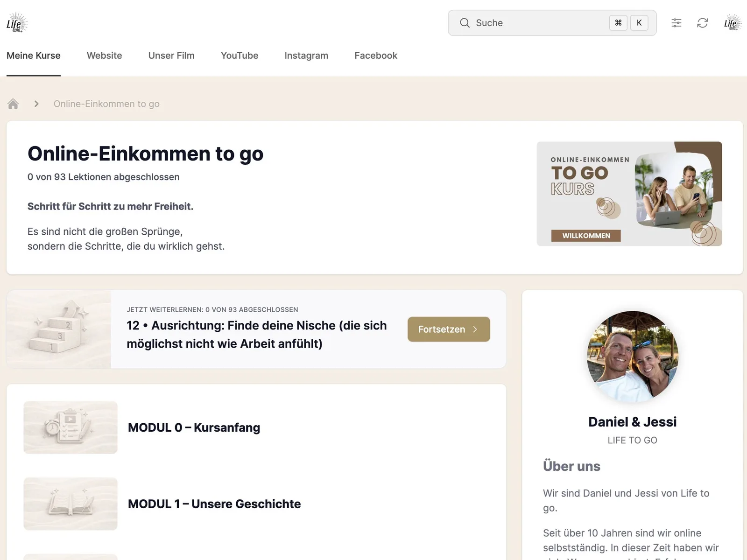Open breadcrumb link Online-Einkommen to go
Screen dimensions: 747x560
[x=106, y=104]
